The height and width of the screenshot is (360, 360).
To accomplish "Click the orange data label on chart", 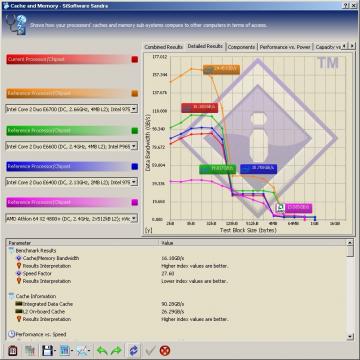I will click(x=222, y=69).
